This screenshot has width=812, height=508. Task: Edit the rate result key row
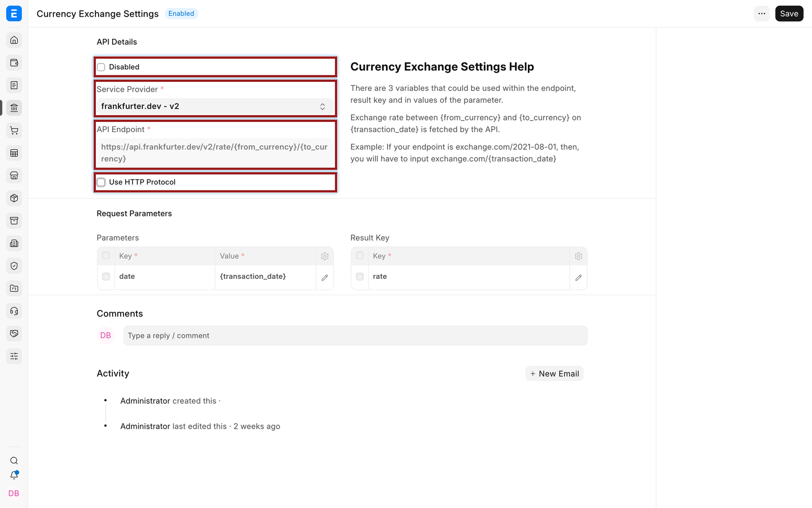coord(579,277)
